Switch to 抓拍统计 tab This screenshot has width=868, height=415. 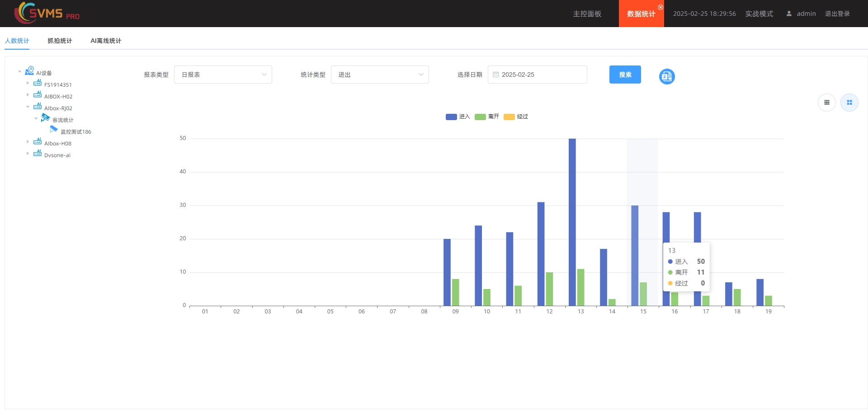point(60,41)
